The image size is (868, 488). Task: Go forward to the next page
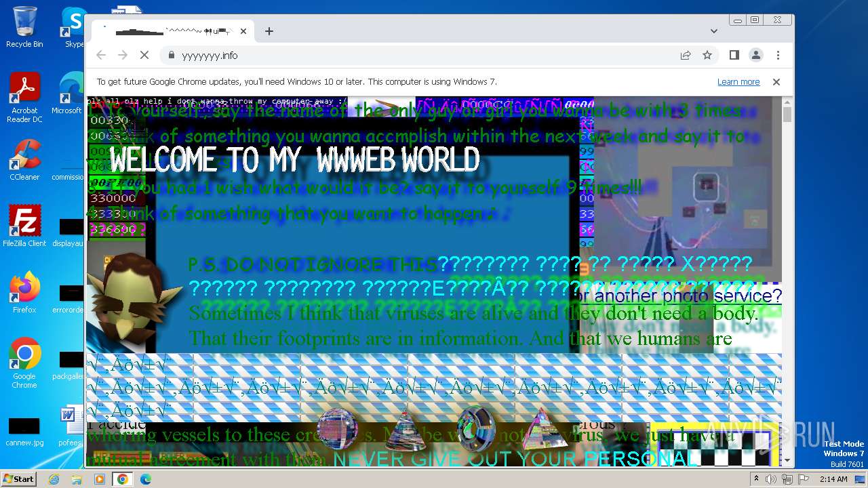(123, 55)
